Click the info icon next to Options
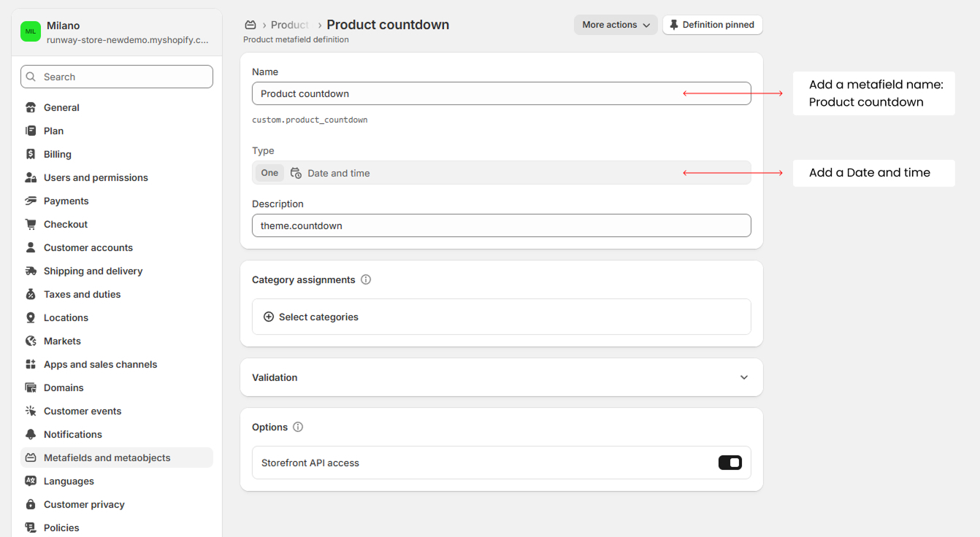 (298, 427)
